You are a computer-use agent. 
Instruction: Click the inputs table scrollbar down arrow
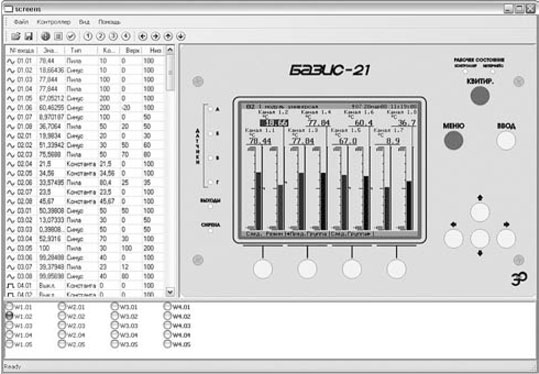click(x=170, y=292)
